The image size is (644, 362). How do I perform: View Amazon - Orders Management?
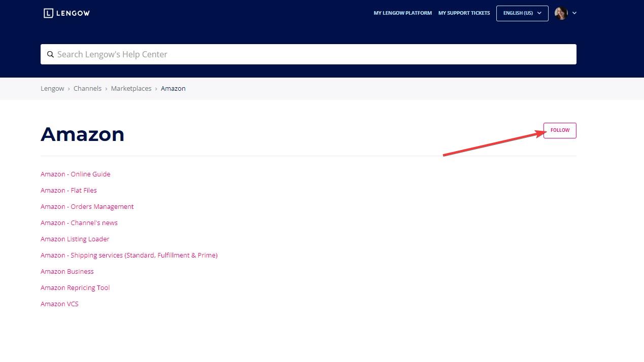(87, 206)
